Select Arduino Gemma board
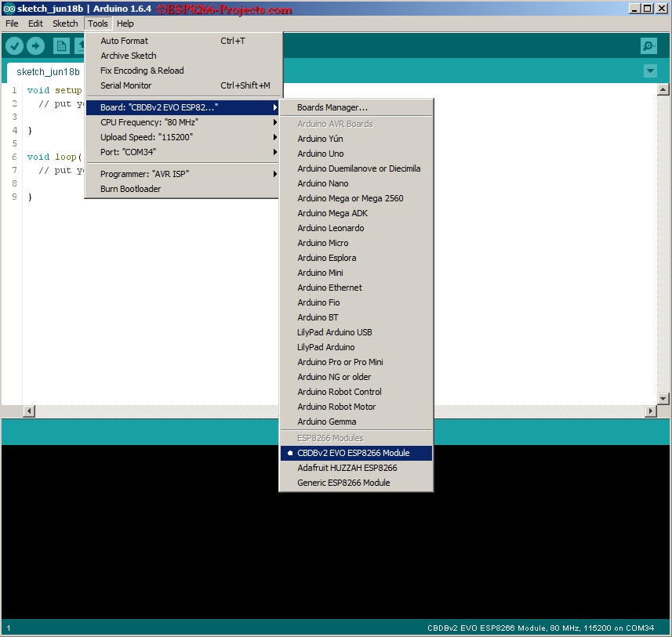The image size is (672, 637). click(x=356, y=422)
